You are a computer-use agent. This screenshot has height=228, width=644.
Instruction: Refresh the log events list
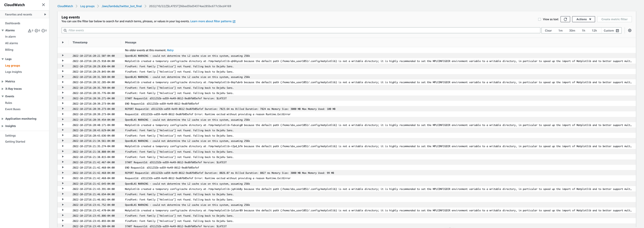[565, 19]
